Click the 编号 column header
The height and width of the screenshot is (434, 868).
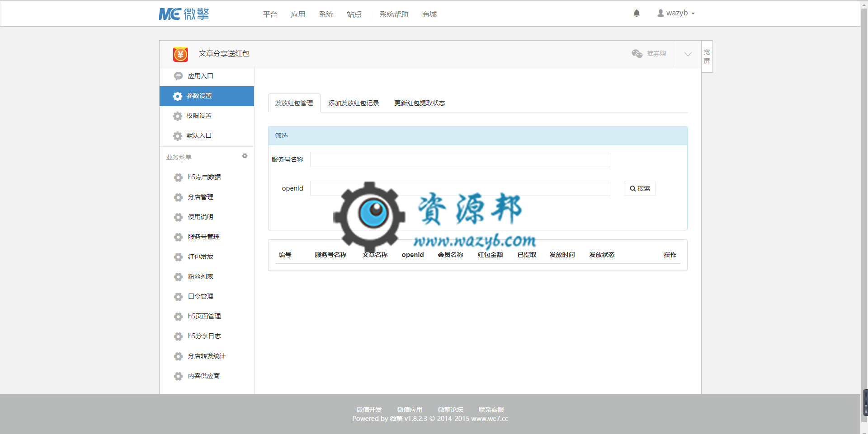pos(285,255)
